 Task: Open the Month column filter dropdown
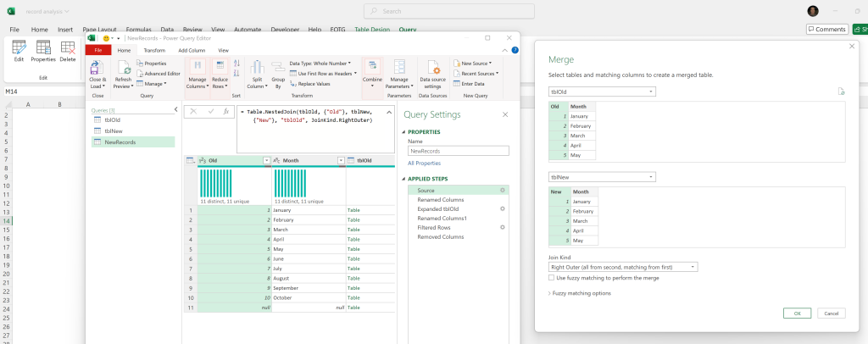(341, 160)
